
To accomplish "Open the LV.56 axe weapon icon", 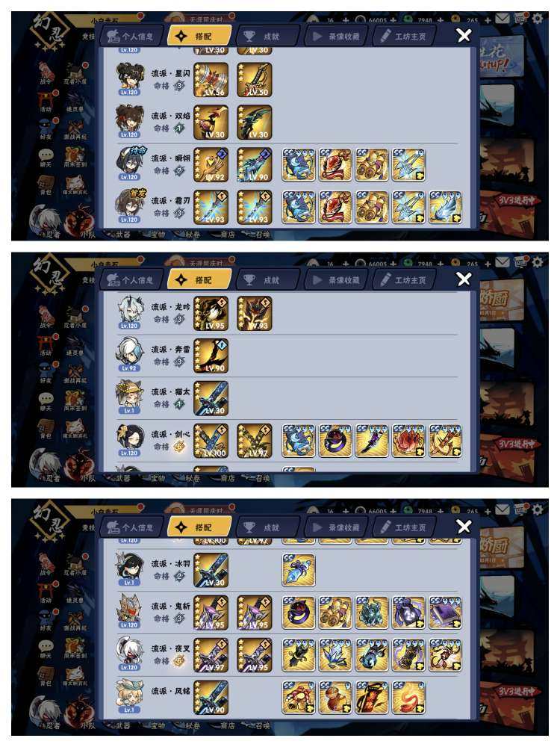I will [x=211, y=80].
